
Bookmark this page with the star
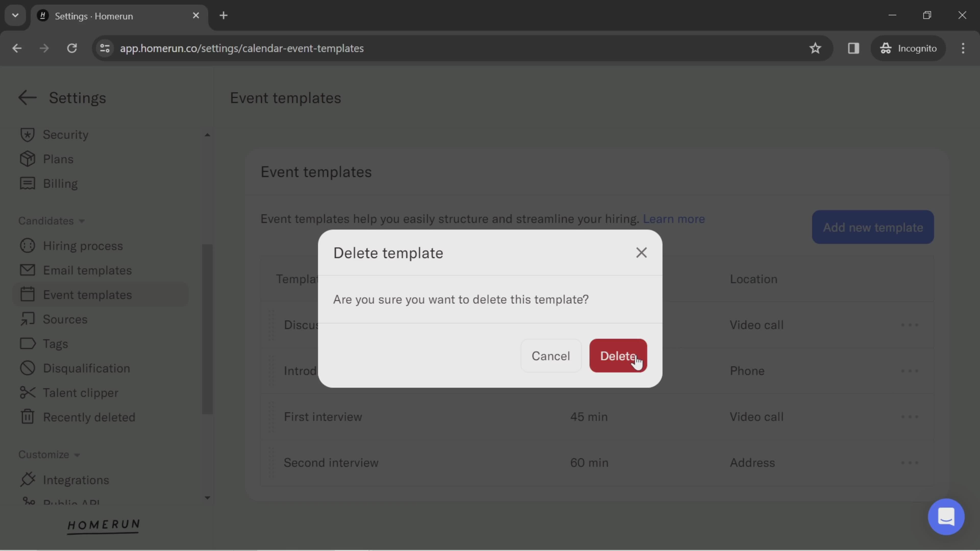pyautogui.click(x=815, y=48)
